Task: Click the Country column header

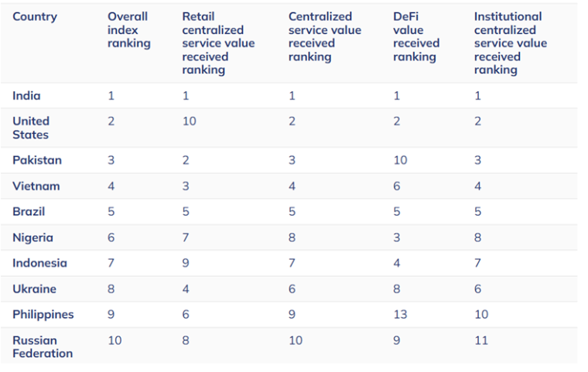Action: pos(35,16)
